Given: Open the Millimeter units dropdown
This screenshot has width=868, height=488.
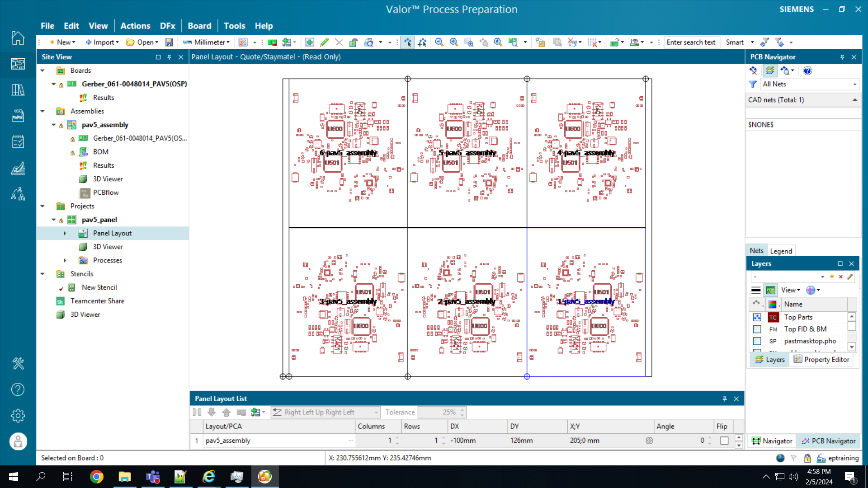Looking at the screenshot, I should (x=207, y=42).
